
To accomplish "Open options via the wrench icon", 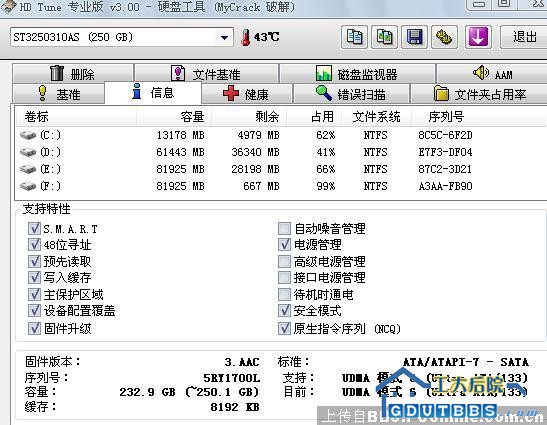I will pyautogui.click(x=444, y=37).
